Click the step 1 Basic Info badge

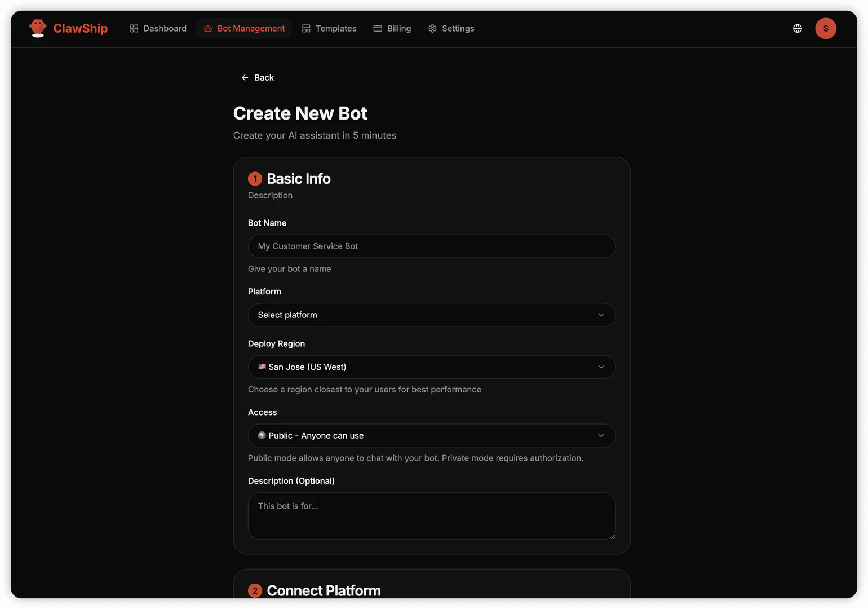pos(255,178)
